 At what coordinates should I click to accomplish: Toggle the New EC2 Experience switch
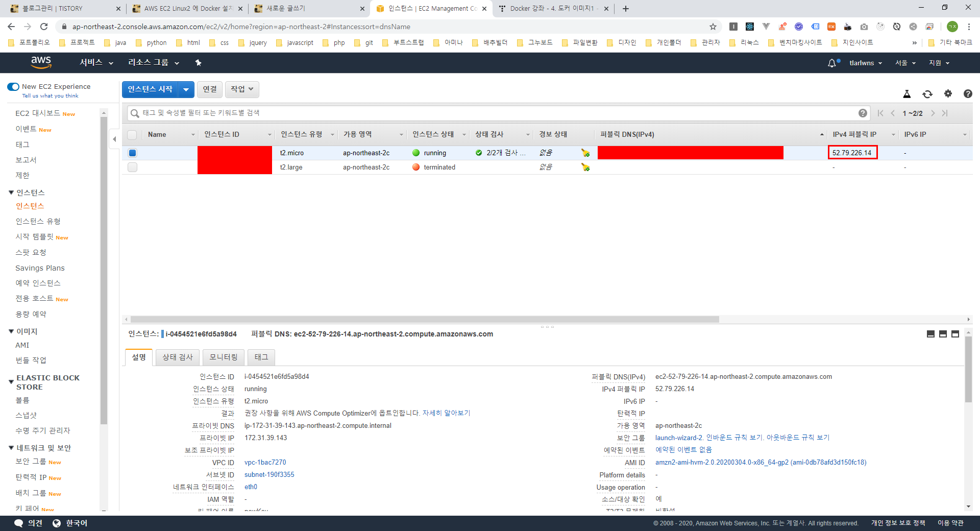tap(13, 87)
